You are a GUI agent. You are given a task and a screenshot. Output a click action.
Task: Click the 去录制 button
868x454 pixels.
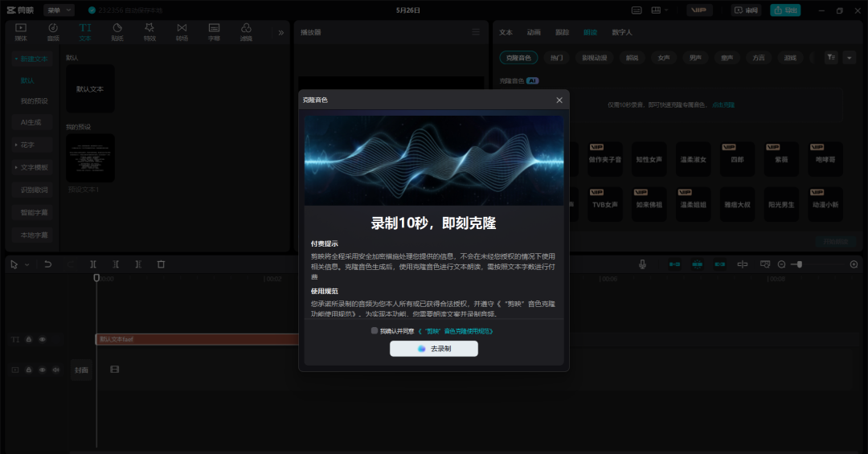tap(434, 348)
